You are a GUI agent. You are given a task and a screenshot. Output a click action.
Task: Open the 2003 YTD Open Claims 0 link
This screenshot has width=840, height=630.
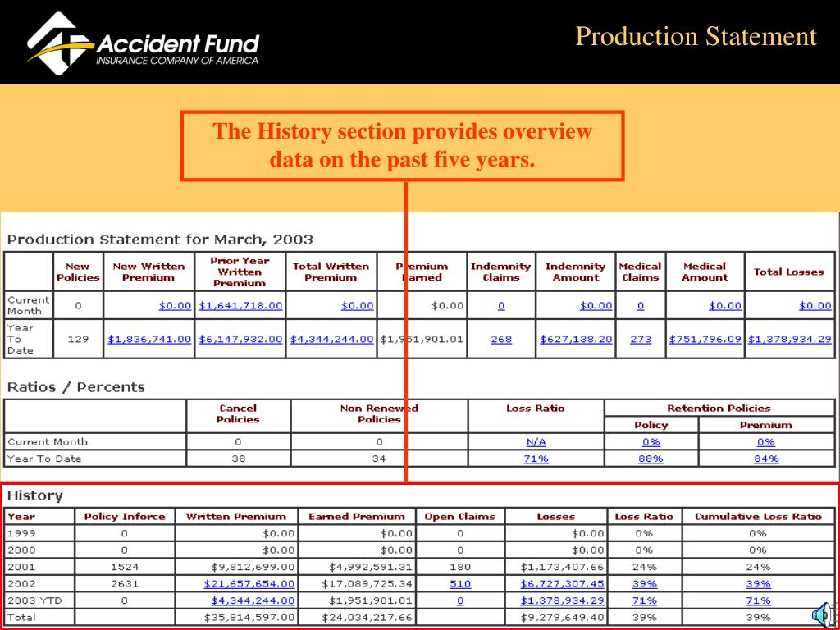coord(460,600)
